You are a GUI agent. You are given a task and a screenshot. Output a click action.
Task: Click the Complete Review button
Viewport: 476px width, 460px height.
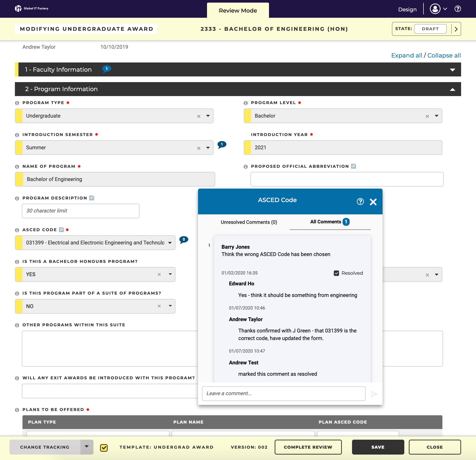click(308, 447)
